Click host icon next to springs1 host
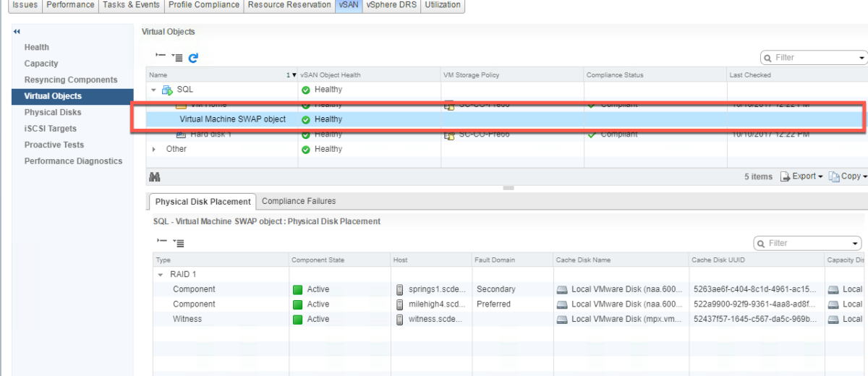This screenshot has width=868, height=376. click(399, 289)
